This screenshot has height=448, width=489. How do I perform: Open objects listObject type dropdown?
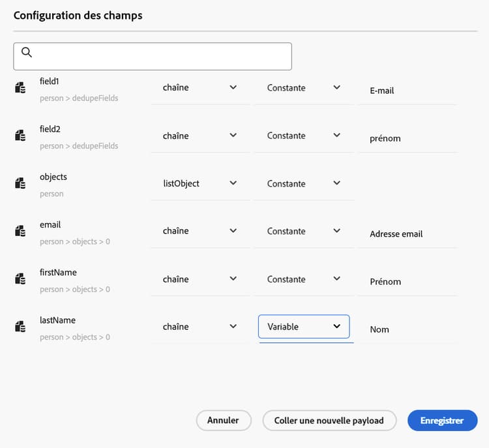[200, 183]
